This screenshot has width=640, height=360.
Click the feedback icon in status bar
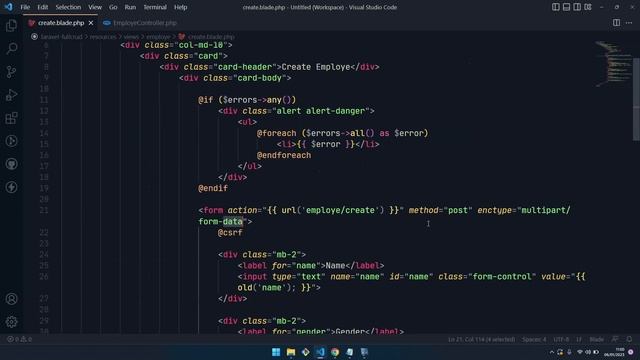(615, 339)
